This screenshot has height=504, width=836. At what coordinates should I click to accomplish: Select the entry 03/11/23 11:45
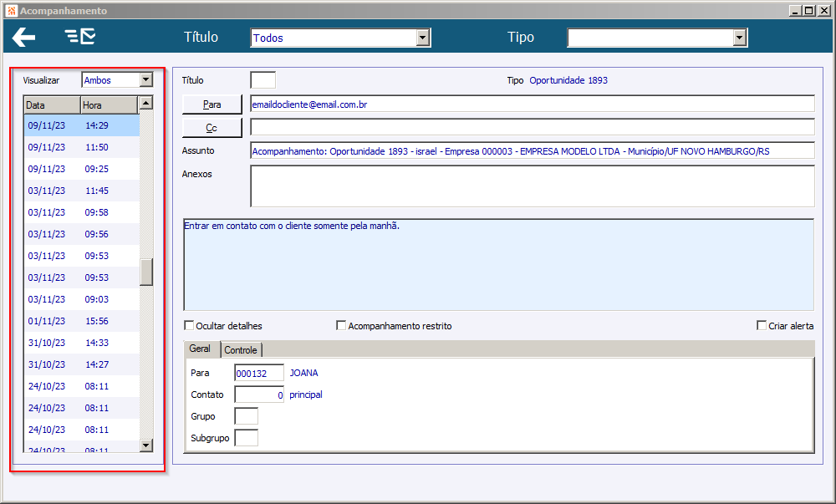point(82,191)
